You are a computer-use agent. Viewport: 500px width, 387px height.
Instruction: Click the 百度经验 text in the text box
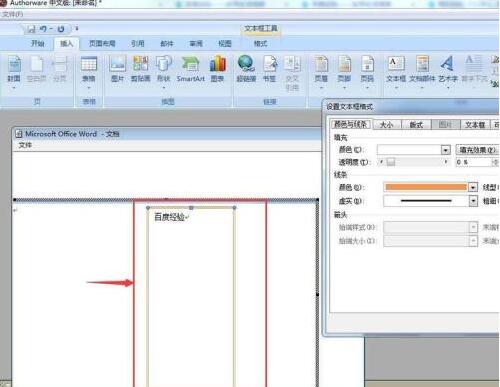point(169,217)
